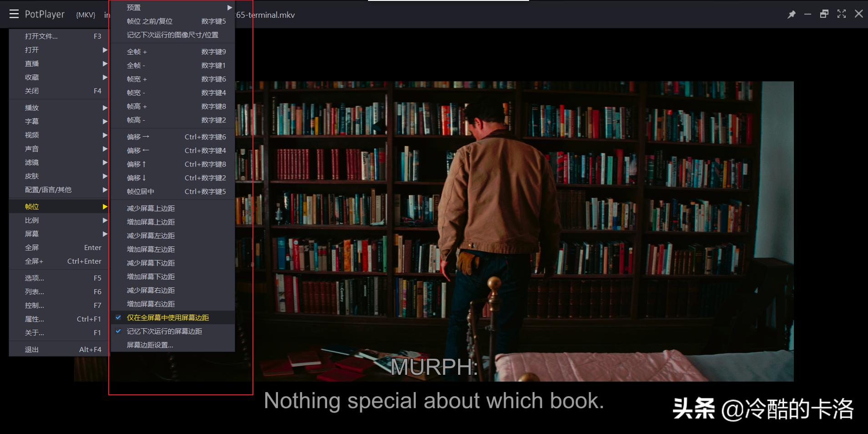
Task: Choose 关闭 from the main menu
Action: [59, 91]
